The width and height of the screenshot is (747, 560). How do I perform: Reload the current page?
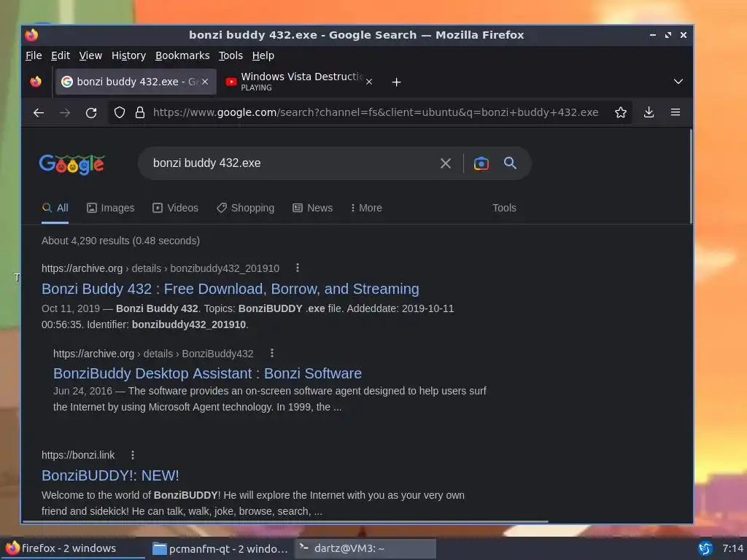pyautogui.click(x=91, y=113)
